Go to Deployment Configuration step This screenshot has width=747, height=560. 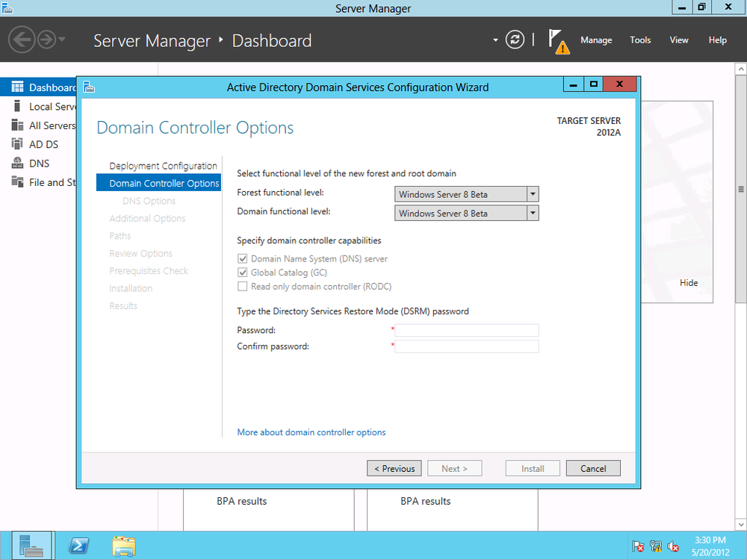(x=163, y=166)
